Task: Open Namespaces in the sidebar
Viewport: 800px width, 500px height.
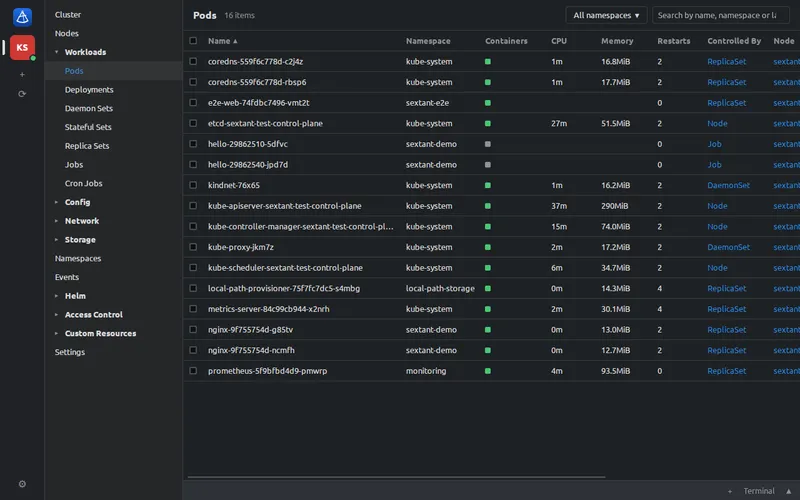Action: [78, 259]
